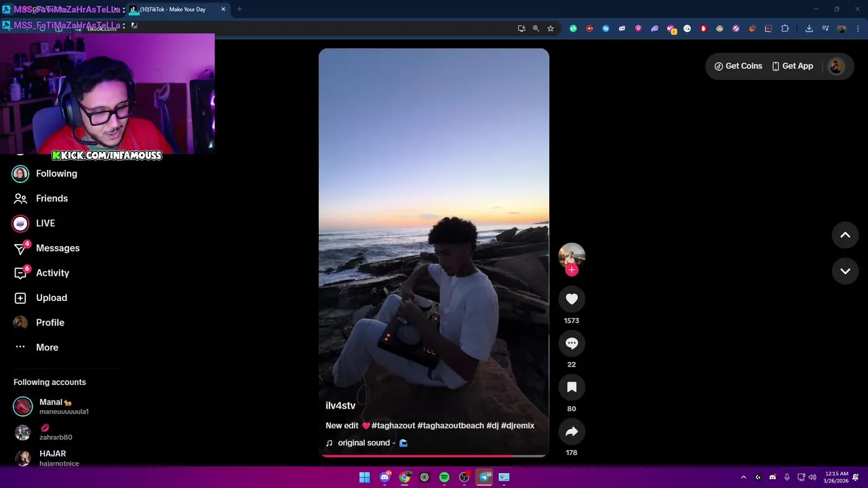This screenshot has height=488, width=868.
Task: Open Activity notifications in the sidebar
Action: (41, 273)
